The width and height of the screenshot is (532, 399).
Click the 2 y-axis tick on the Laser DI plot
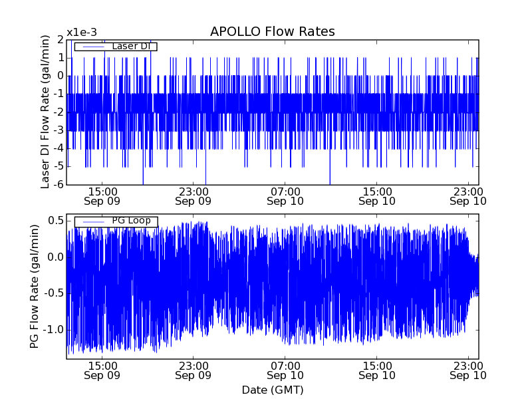point(61,39)
